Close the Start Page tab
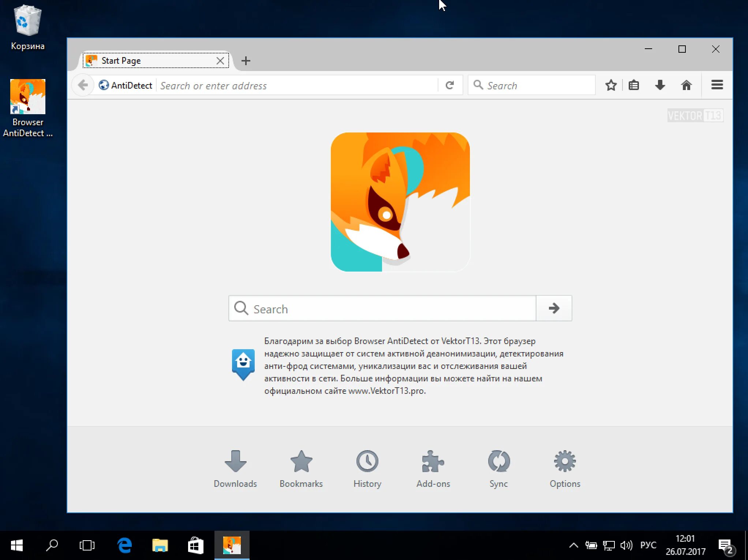The height and width of the screenshot is (560, 748). coord(220,61)
